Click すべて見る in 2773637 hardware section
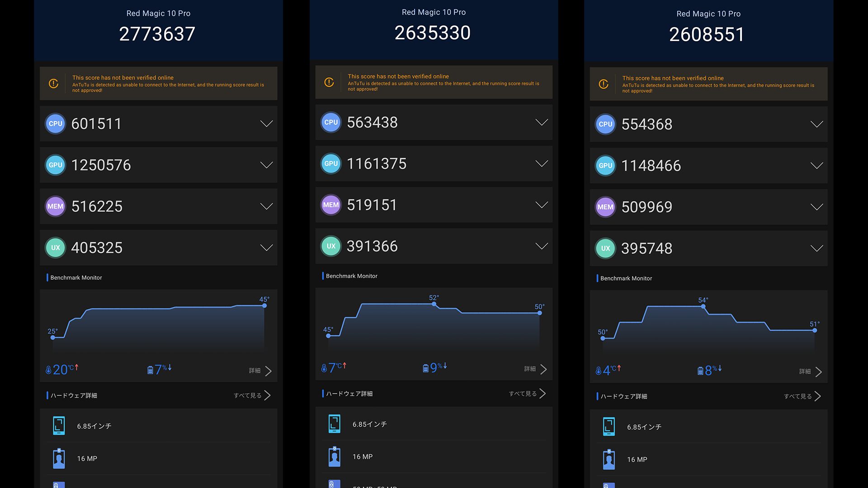Image resolution: width=868 pixels, height=488 pixels. click(x=252, y=395)
